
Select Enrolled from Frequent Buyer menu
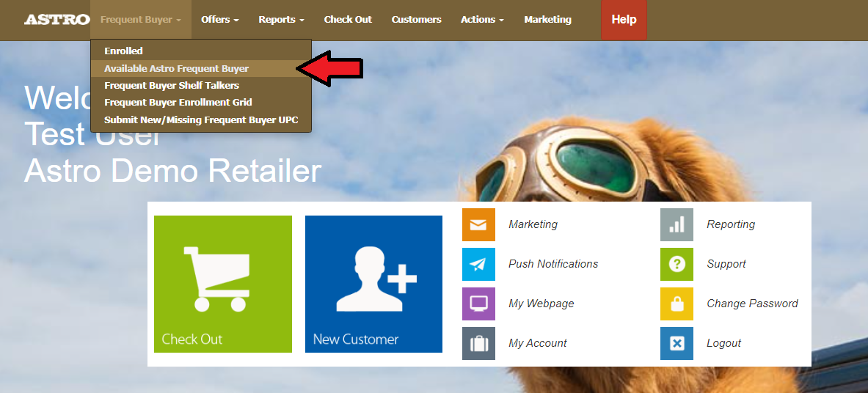[201, 51]
